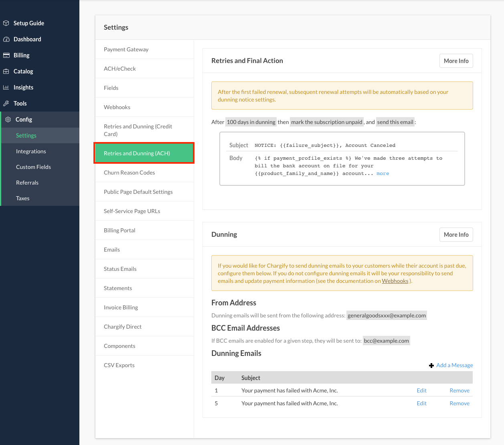Go to Churn Reason Codes settings
Viewport: 504px width, 445px height.
(x=129, y=173)
